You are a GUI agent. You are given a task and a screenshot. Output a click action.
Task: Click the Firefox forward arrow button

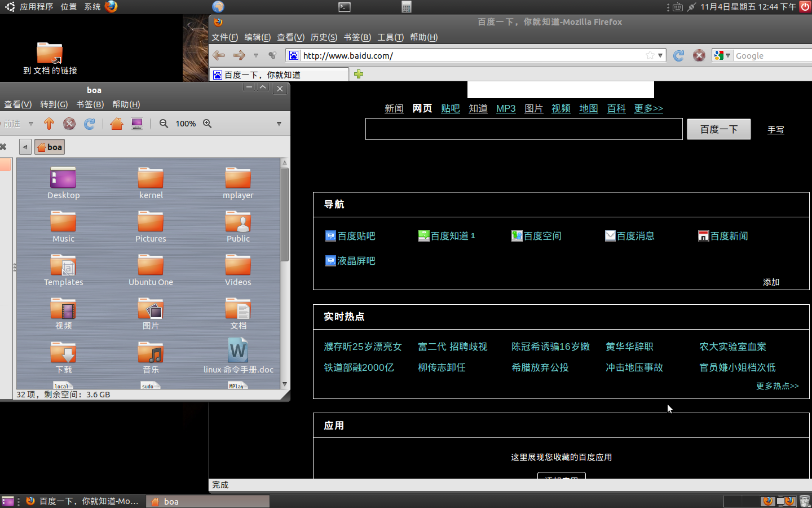(x=239, y=55)
